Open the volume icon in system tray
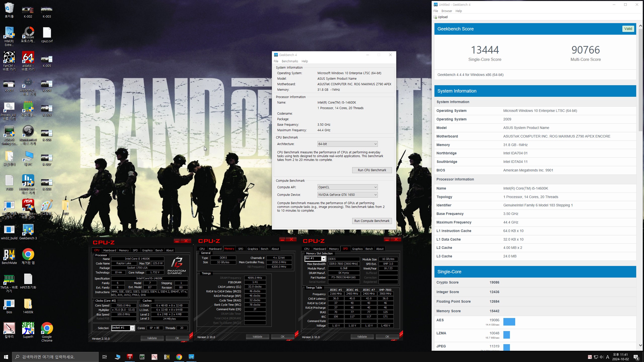 click(x=601, y=357)
